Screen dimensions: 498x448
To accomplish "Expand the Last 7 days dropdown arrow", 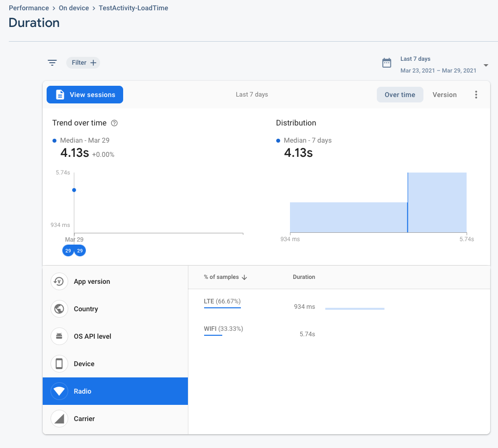I will pos(485,66).
